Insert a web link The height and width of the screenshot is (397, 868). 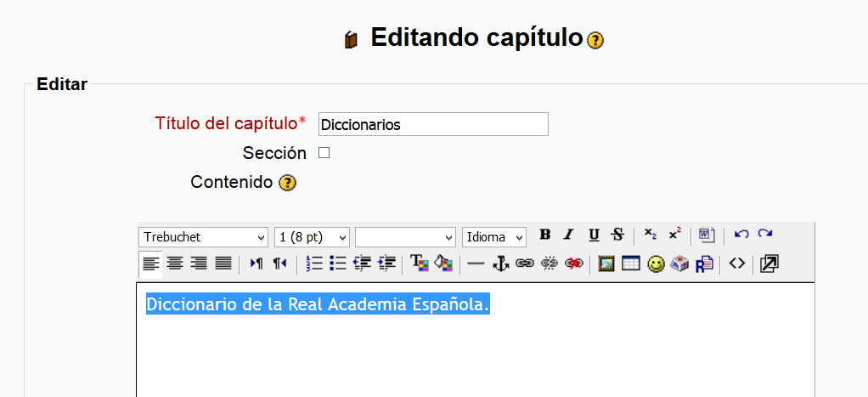coord(524,264)
